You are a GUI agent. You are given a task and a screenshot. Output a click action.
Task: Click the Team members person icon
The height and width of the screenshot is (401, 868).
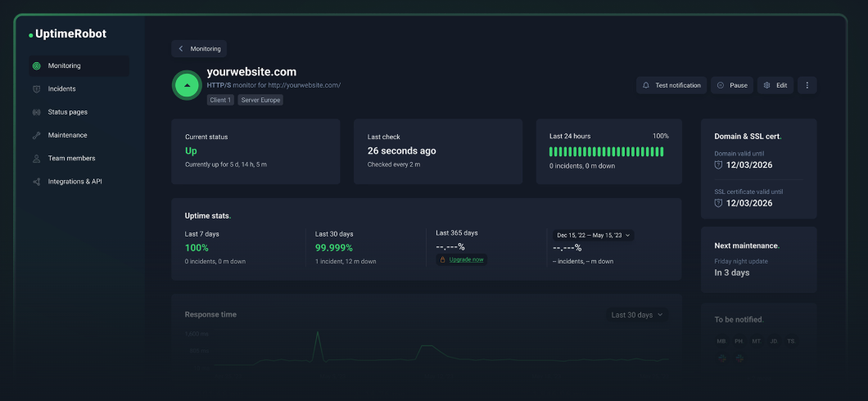tap(37, 159)
